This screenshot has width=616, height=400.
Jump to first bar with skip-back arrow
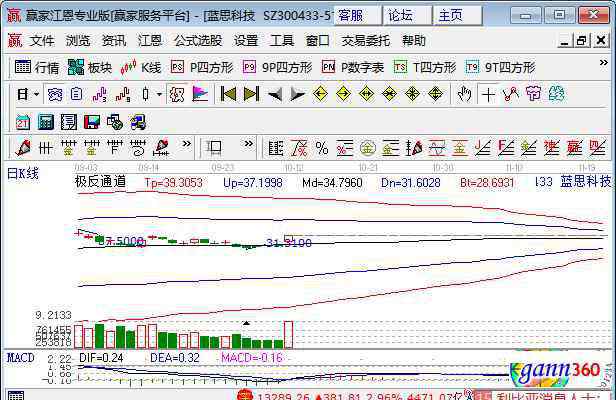(228, 94)
